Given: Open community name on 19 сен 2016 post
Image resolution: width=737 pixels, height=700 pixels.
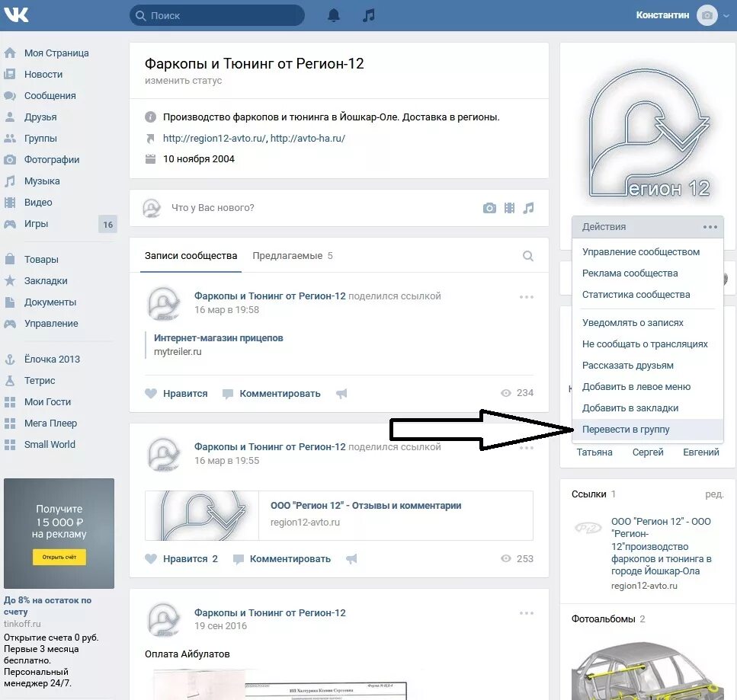Looking at the screenshot, I should point(270,613).
